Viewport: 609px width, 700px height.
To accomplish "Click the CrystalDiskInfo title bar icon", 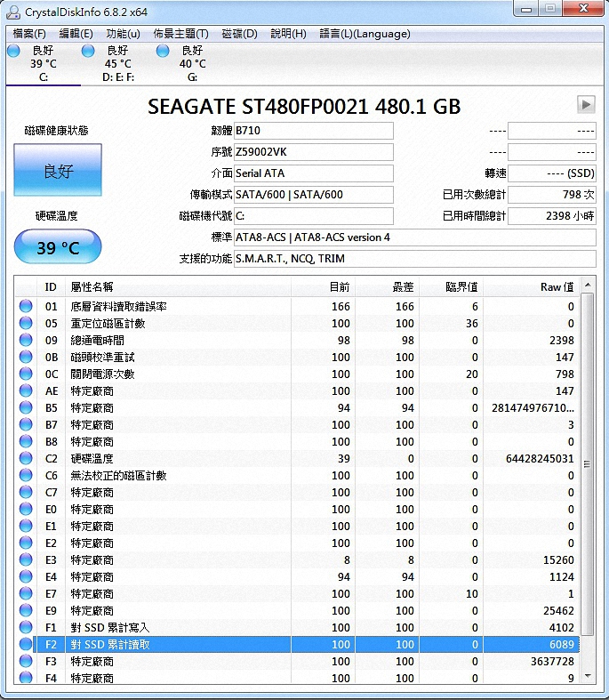I will pyautogui.click(x=13, y=12).
